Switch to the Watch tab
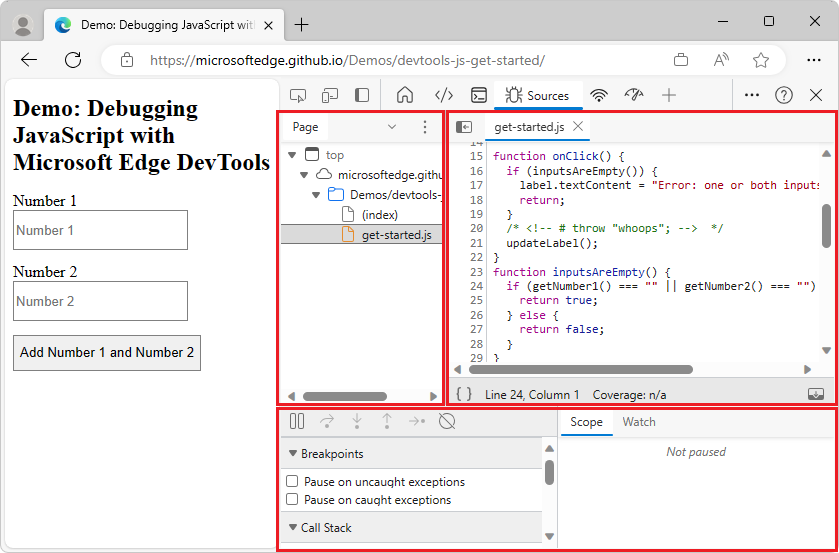This screenshot has height=553, width=839. (x=639, y=422)
